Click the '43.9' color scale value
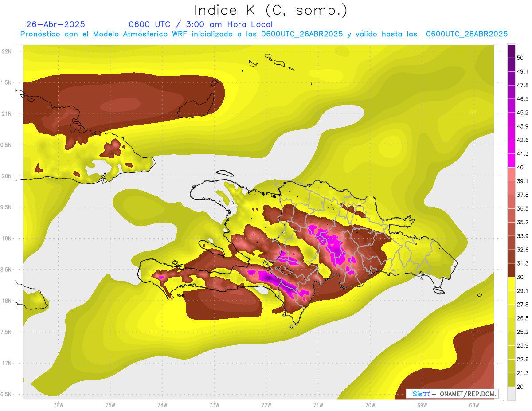This screenshot has height=411, width=532. pyautogui.click(x=522, y=126)
